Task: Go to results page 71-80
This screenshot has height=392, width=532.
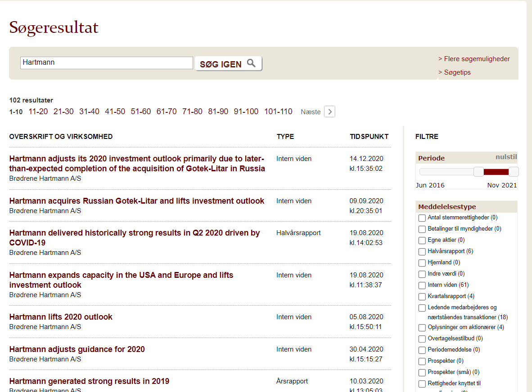Action: (192, 111)
